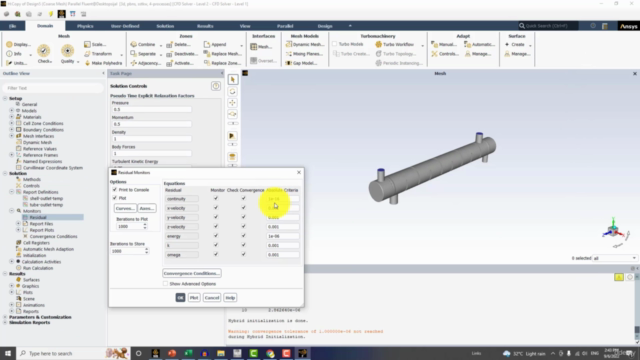Viewport: 640px width, 360px height.
Task: Click the OK button in Residual Monitors
Action: click(180, 298)
